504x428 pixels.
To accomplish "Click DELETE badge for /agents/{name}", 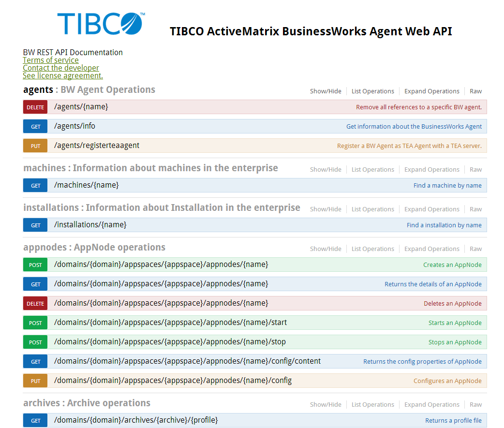I will tap(35, 107).
